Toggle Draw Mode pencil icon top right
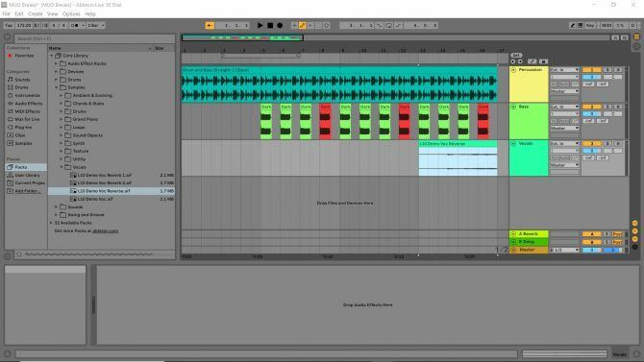 click(x=572, y=26)
